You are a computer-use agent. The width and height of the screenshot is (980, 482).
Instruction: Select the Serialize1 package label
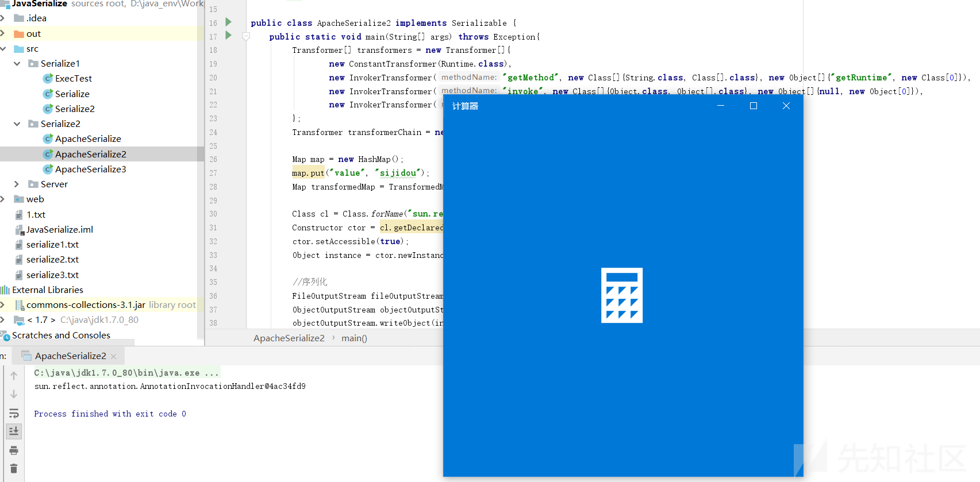(x=60, y=63)
